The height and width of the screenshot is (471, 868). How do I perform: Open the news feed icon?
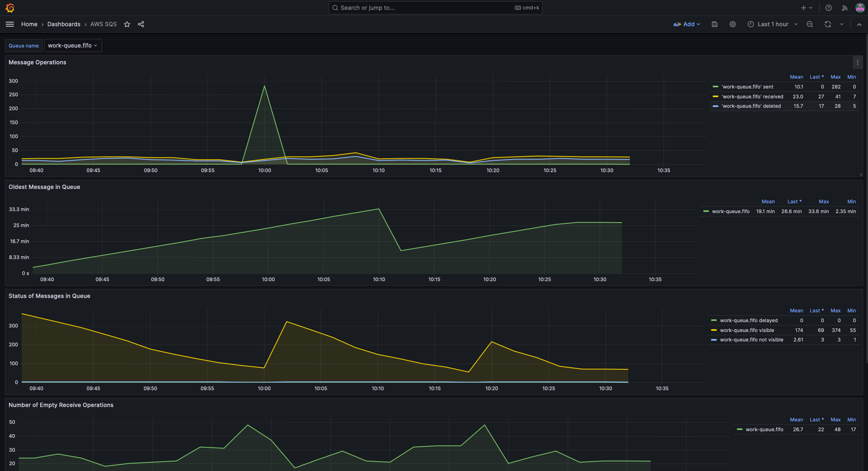pos(845,8)
